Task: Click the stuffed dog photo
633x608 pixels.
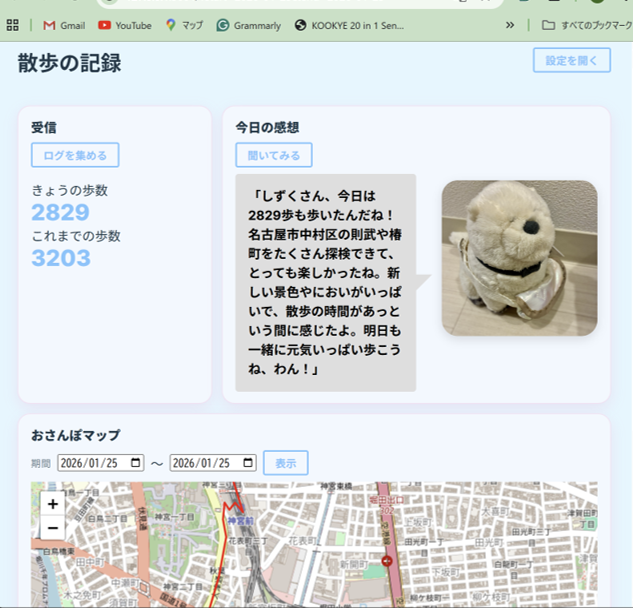Action: pyautogui.click(x=519, y=258)
